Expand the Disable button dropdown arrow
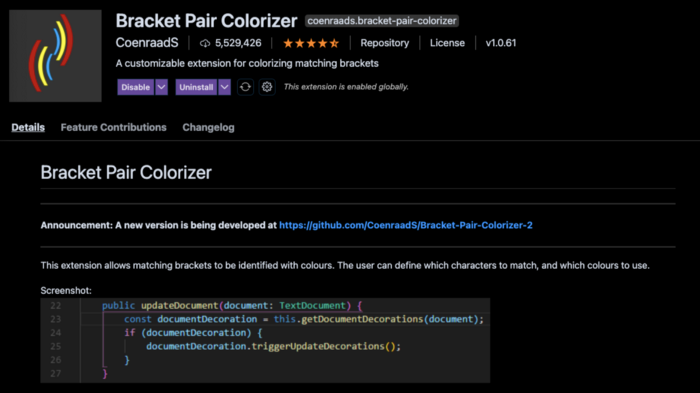This screenshot has width=700, height=393. coord(162,87)
